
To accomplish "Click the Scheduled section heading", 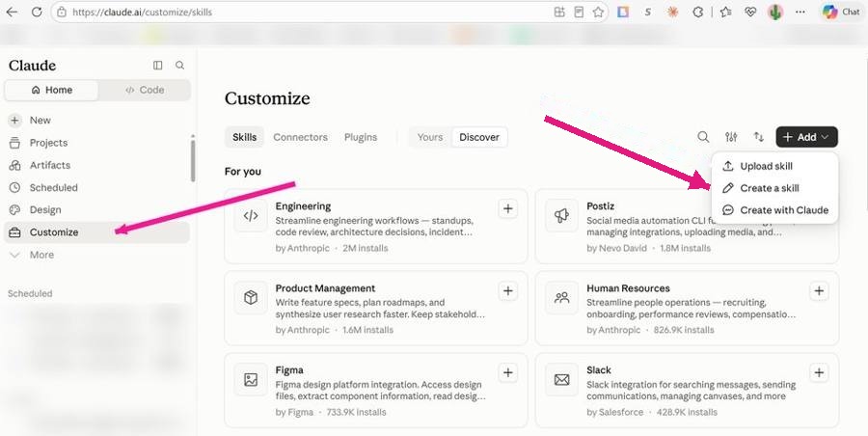I will point(30,293).
